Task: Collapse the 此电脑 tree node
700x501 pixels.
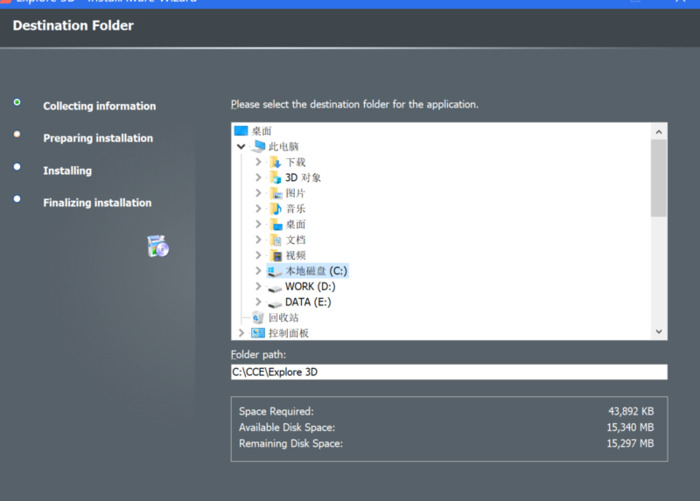Action: (241, 147)
